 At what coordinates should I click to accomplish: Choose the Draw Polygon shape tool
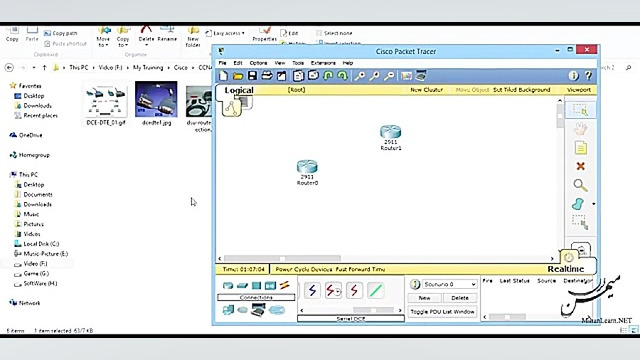click(578, 204)
